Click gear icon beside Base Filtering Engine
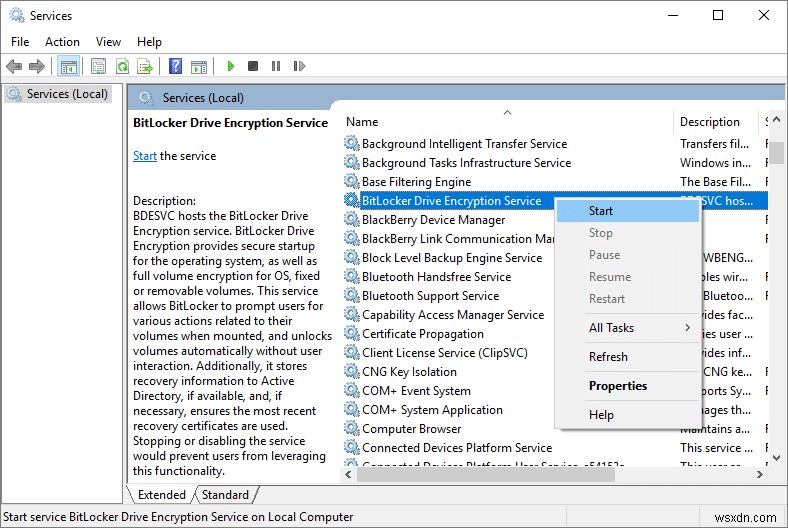The image size is (788, 528). tap(351, 181)
